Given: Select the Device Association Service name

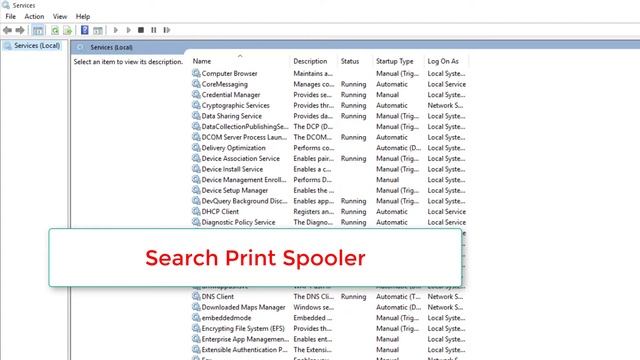Looking at the screenshot, I should click(x=240, y=158).
